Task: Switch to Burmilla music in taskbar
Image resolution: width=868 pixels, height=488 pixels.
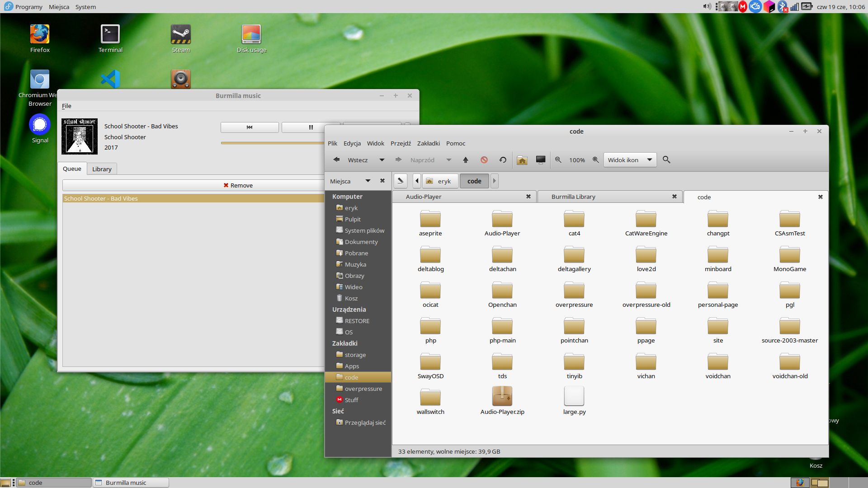Action: point(131,483)
